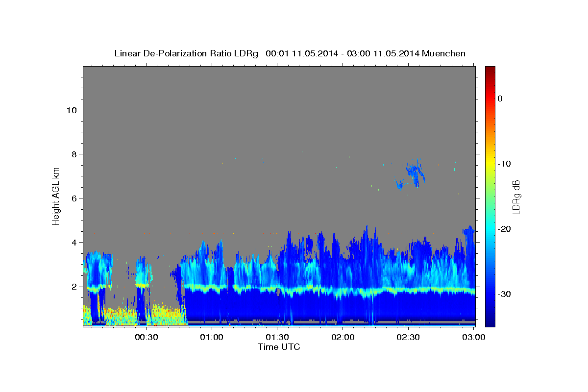Click the yellow noisy region before 00:30
The width and height of the screenshot is (588, 392).
click(x=121, y=316)
